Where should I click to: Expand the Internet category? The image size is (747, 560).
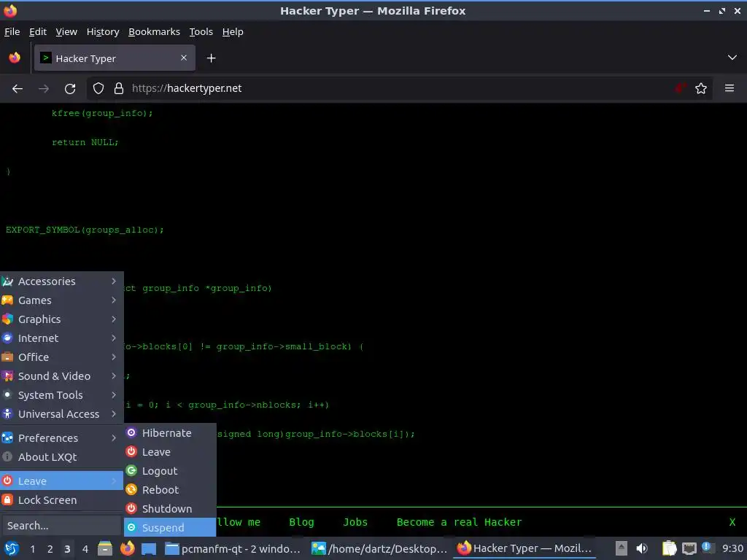(61, 338)
